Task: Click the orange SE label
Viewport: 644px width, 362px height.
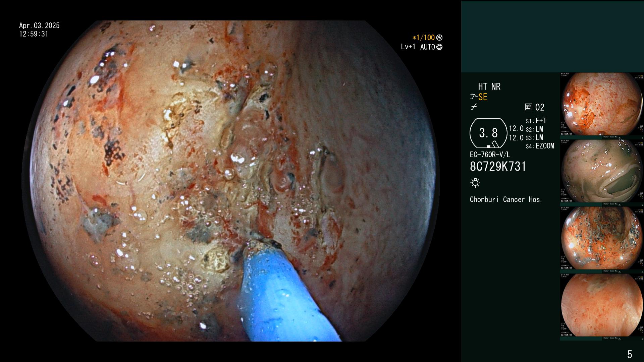Action: click(483, 97)
